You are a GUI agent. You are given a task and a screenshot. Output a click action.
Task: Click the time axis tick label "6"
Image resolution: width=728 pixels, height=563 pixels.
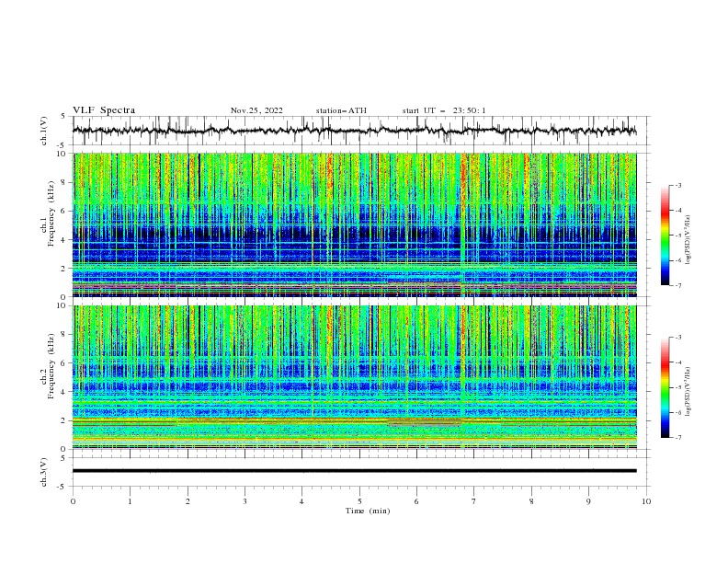pyautogui.click(x=416, y=501)
